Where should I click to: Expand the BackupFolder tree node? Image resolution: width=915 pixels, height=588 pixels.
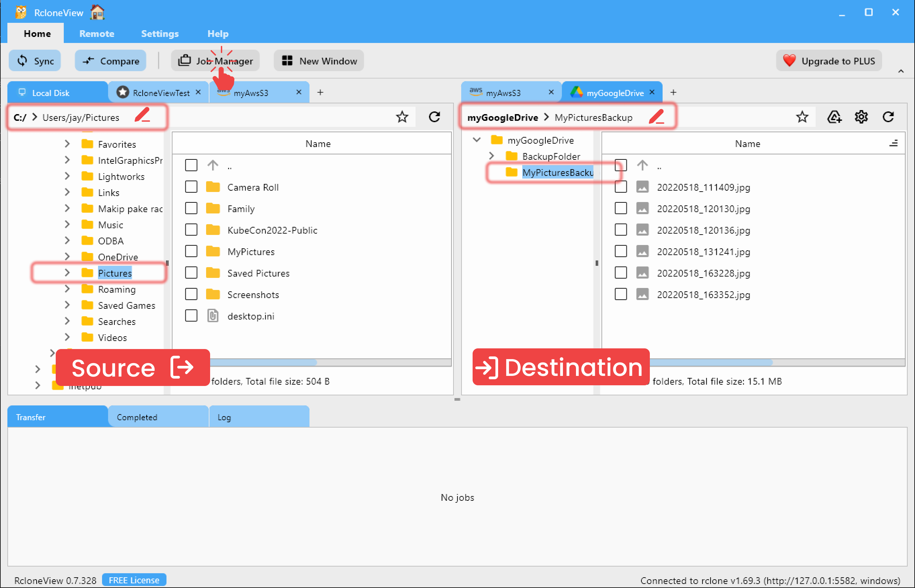(x=491, y=156)
